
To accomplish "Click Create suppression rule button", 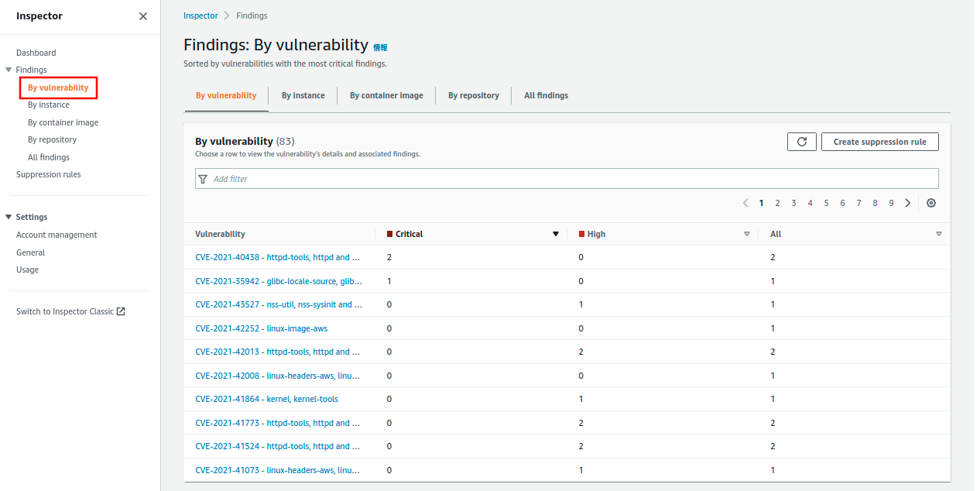I will (879, 142).
